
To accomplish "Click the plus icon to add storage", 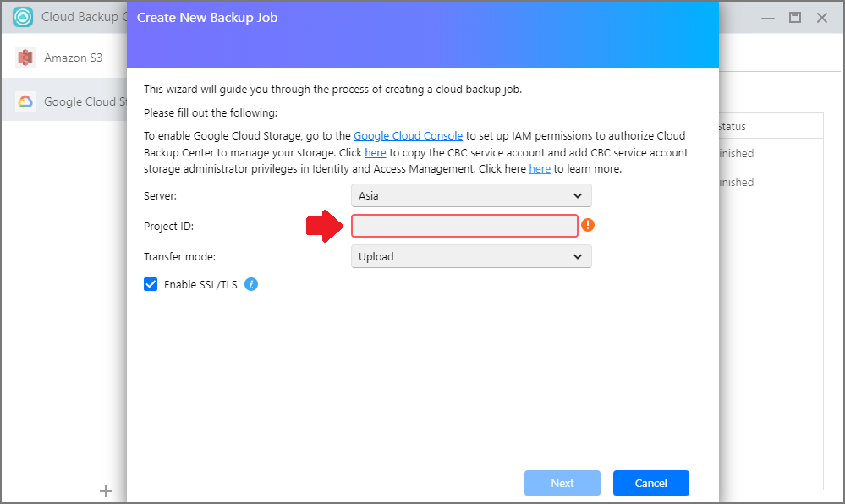I will coord(106,491).
